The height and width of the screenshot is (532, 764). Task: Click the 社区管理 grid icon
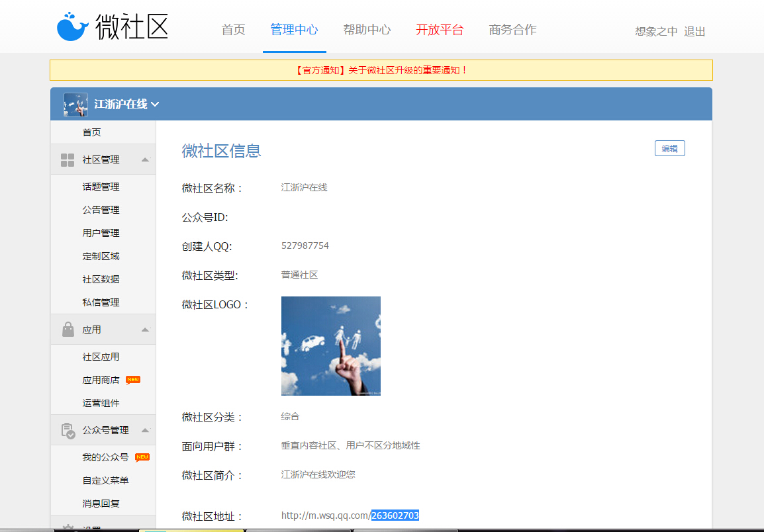[x=68, y=159]
